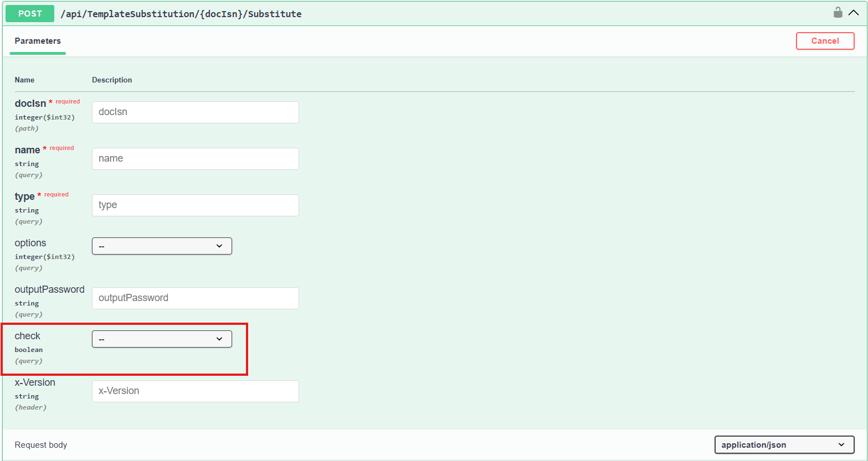Focus the x-Version header input field
868x461 pixels.
click(x=195, y=391)
